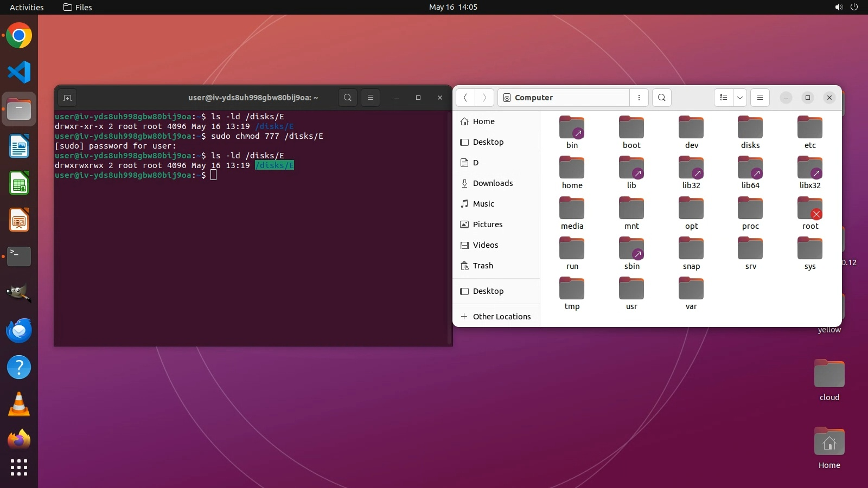This screenshot has height=488, width=868.
Task: Click the Files search icon
Action: coord(661,98)
